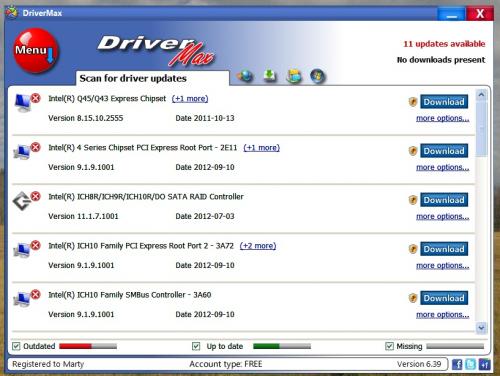Image resolution: width=500 pixels, height=376 pixels.
Task: Open the red Menu button
Action: pyautogui.click(x=36, y=51)
